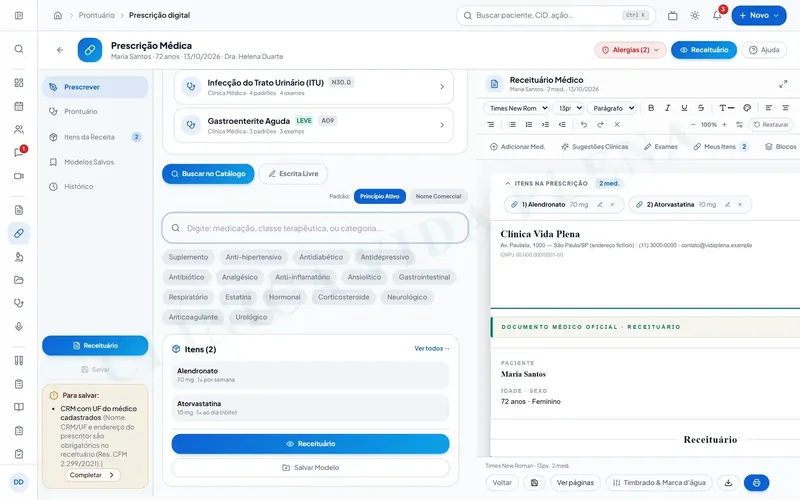The height and width of the screenshot is (500, 800).
Task: Apply italic formatting in Receituário editor
Action: click(667, 108)
